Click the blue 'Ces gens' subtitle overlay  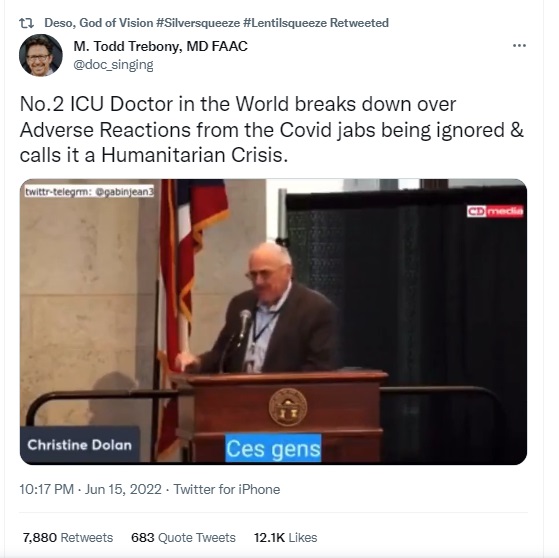point(273,448)
